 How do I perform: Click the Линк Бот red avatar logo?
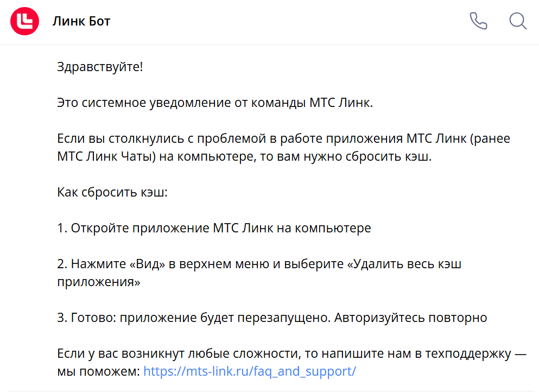coord(25,22)
